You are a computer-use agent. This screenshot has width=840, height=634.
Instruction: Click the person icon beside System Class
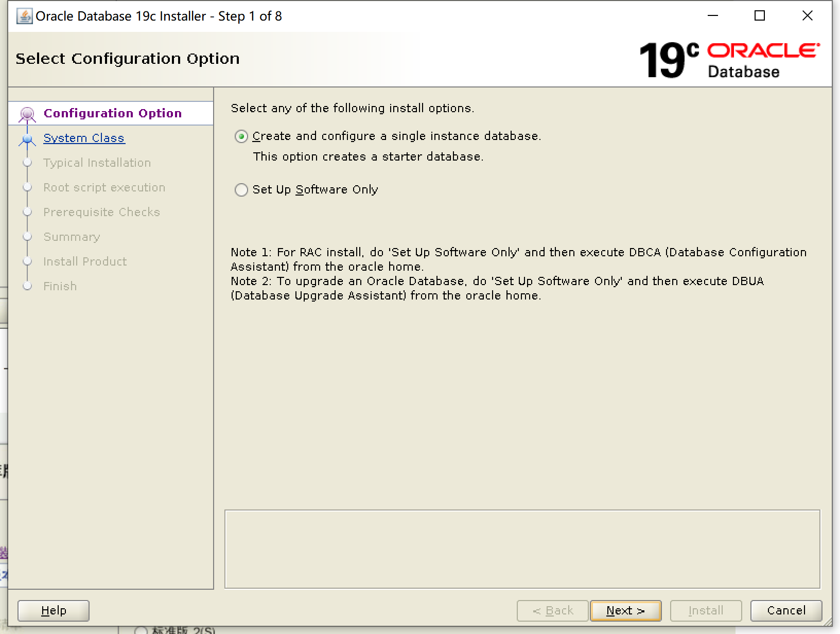pyautogui.click(x=27, y=139)
